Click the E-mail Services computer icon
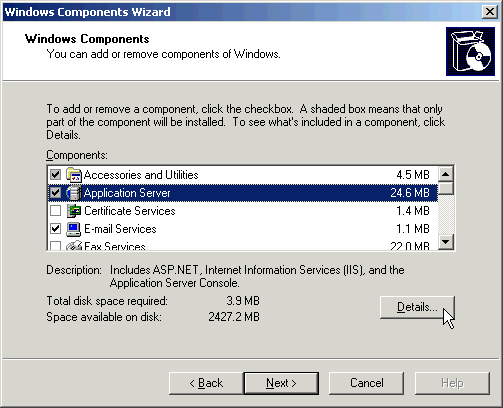 pos(74,229)
